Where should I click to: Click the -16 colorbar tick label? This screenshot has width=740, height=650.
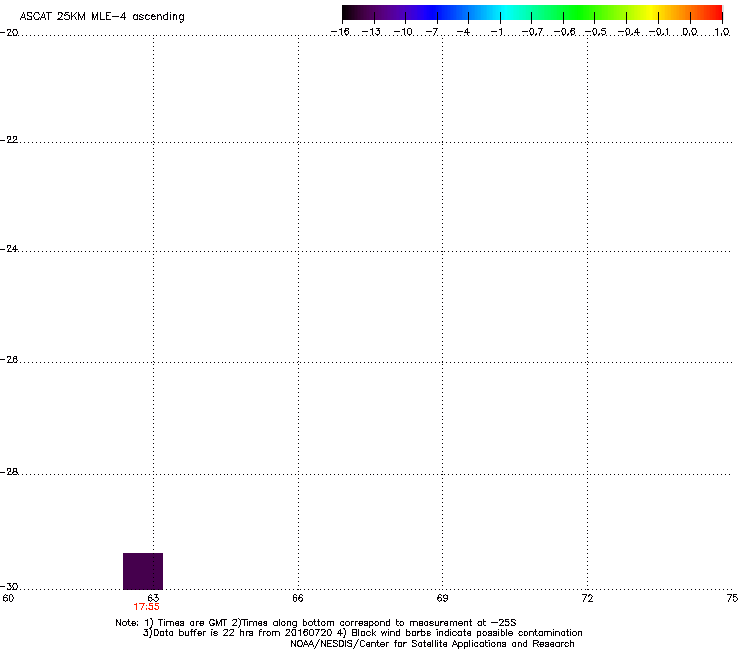[x=340, y=32]
